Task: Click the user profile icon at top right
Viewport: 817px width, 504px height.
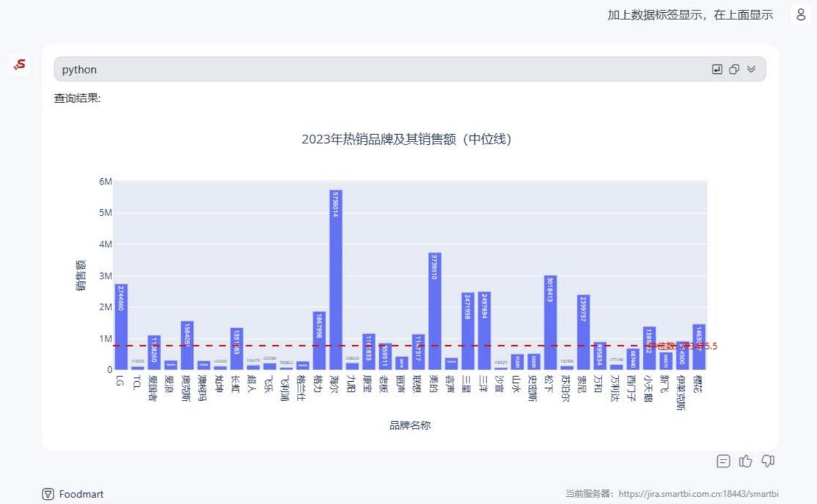Action: 800,15
